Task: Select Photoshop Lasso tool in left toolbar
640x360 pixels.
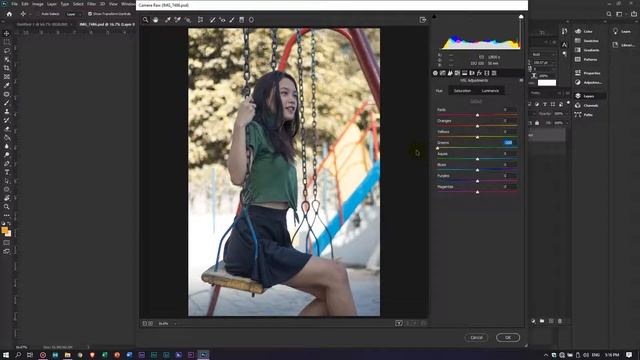Action: pyautogui.click(x=7, y=51)
